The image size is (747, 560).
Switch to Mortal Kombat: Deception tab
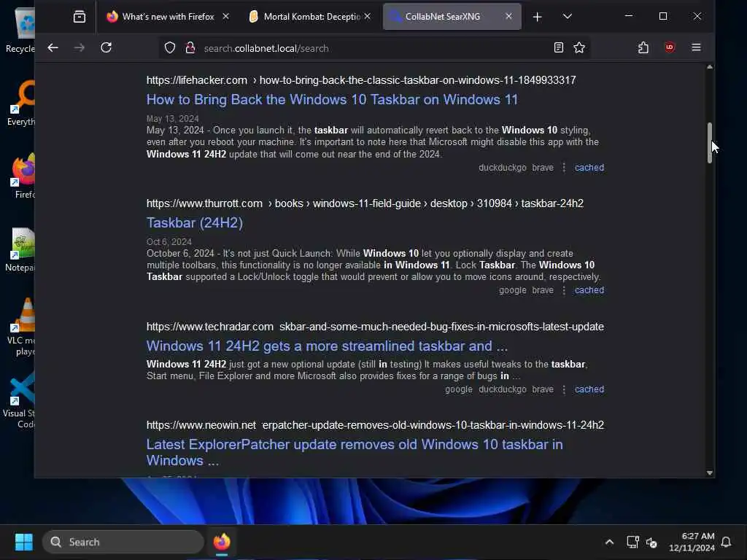[311, 17]
